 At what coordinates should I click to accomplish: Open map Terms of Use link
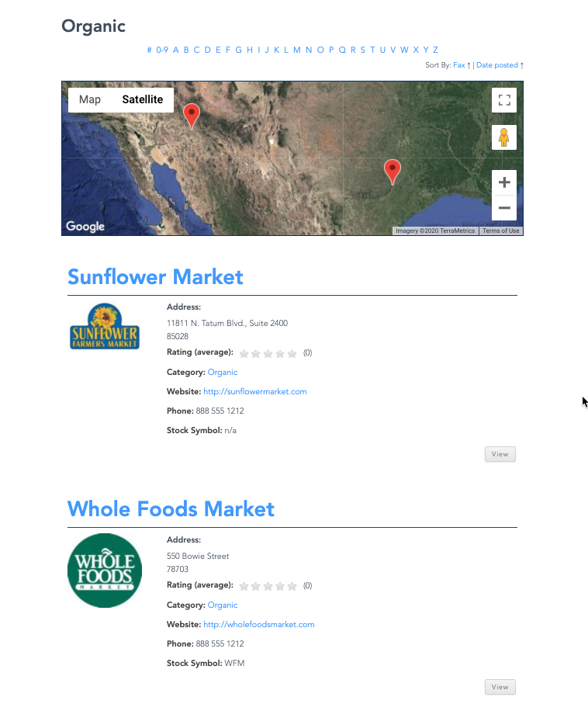pyautogui.click(x=500, y=231)
